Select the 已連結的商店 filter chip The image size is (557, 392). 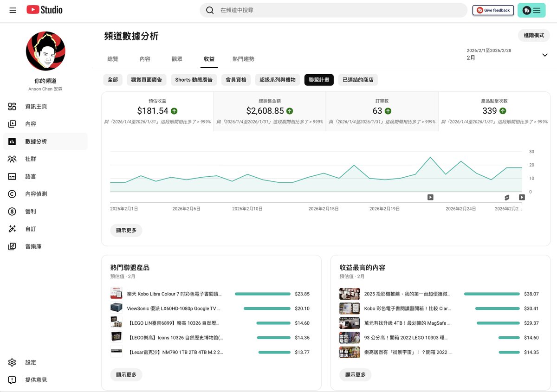[x=358, y=80]
